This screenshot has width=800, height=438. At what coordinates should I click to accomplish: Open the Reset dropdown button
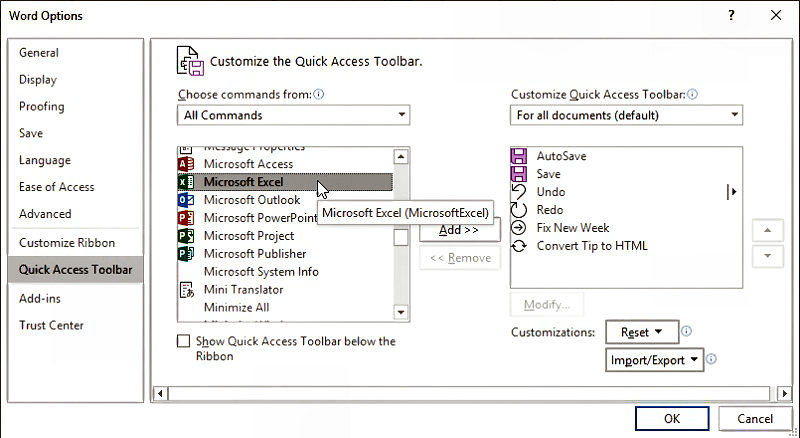(642, 332)
